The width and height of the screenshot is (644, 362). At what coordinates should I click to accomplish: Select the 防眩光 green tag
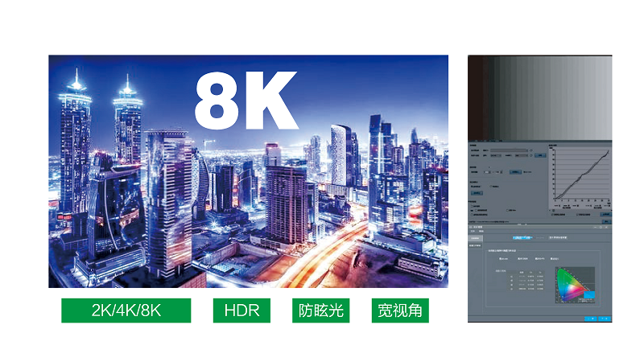point(320,311)
